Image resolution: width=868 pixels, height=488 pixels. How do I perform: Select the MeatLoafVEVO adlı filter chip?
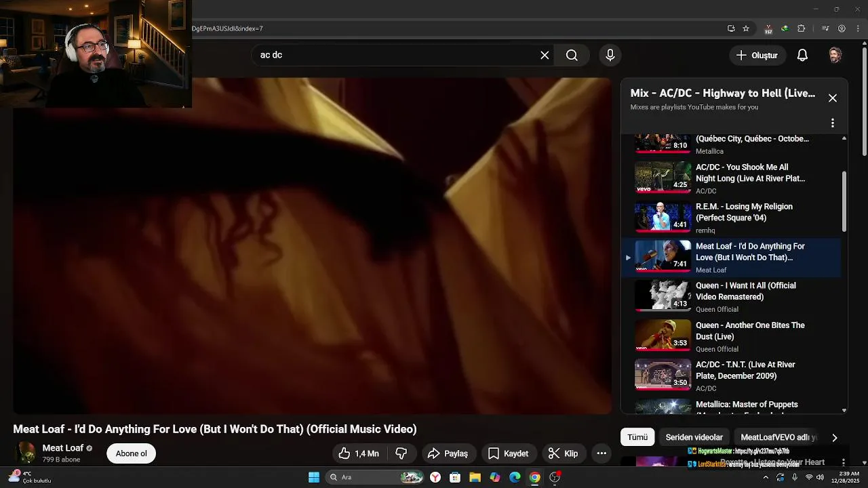click(x=778, y=437)
